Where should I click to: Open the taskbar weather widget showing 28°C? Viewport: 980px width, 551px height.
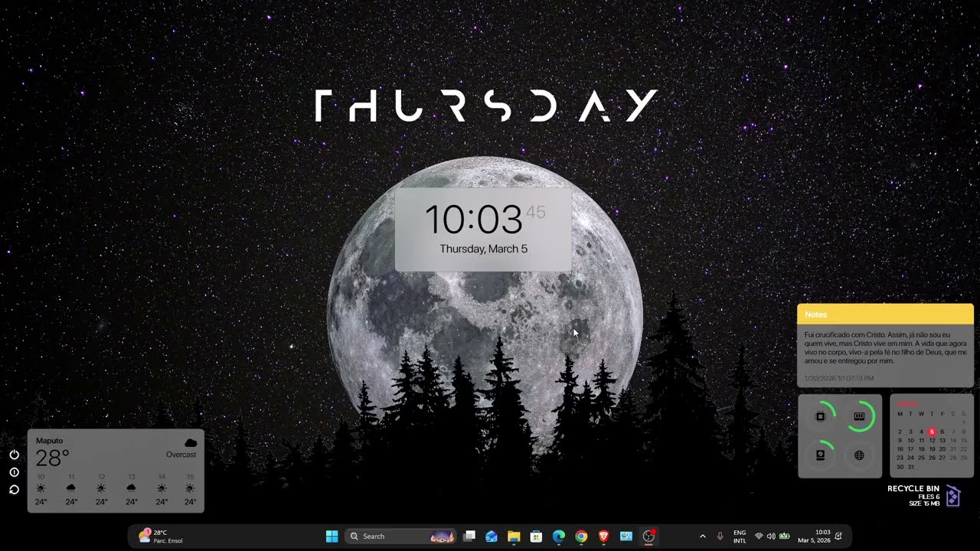pyautogui.click(x=161, y=536)
